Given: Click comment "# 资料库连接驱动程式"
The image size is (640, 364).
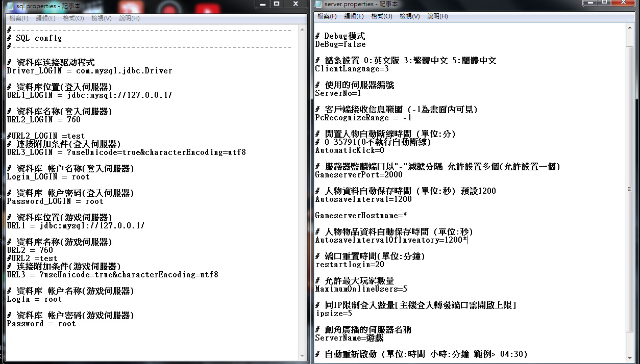Looking at the screenshot, I should (x=51, y=63).
